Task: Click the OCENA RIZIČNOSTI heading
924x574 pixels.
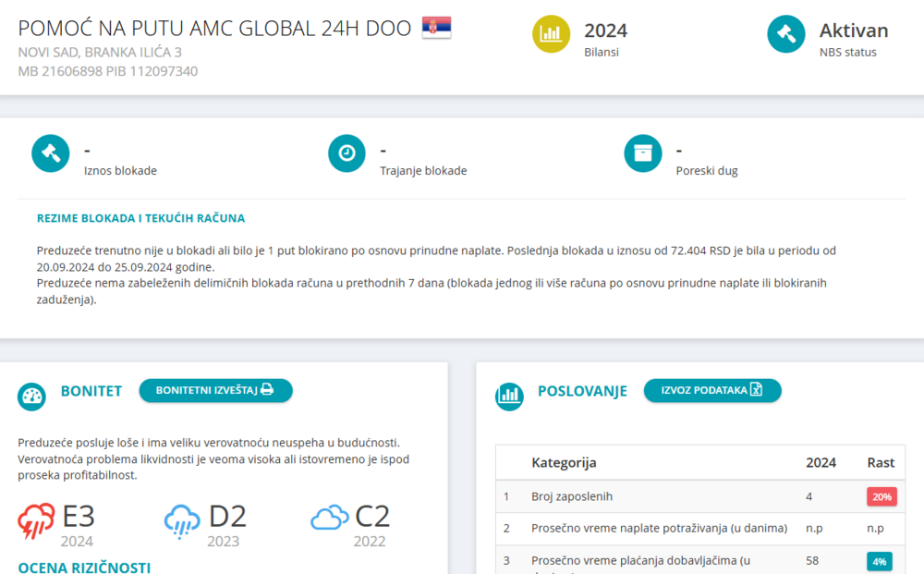Action: click(x=84, y=568)
